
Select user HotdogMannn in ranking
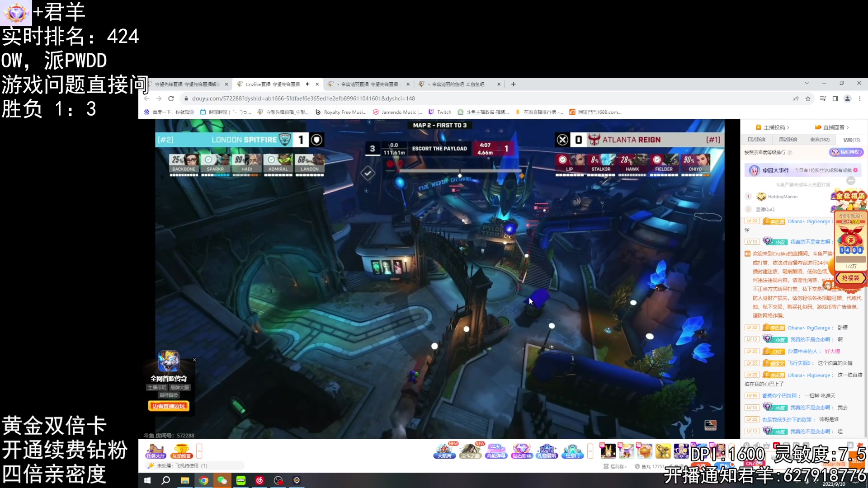pos(783,197)
